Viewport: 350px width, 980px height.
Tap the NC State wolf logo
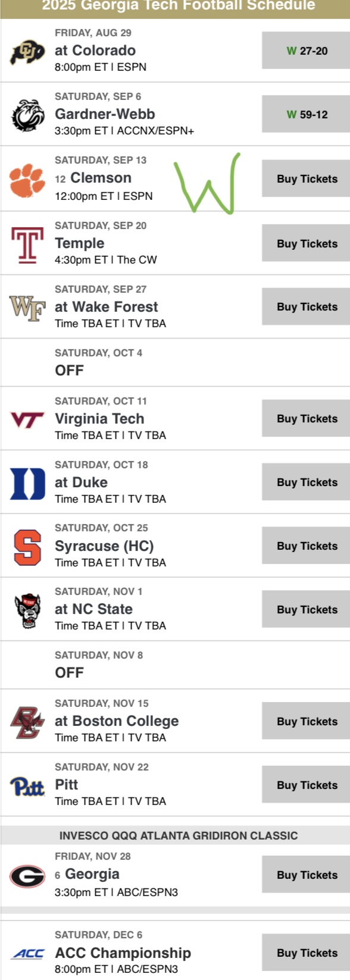tap(27, 610)
